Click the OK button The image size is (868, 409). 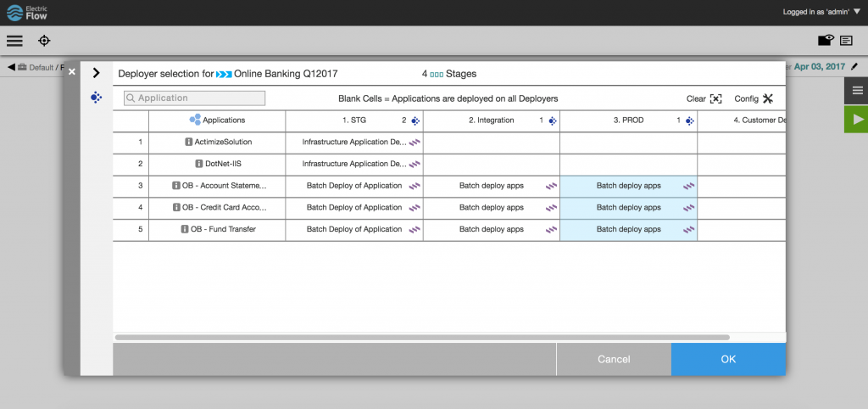coord(728,359)
